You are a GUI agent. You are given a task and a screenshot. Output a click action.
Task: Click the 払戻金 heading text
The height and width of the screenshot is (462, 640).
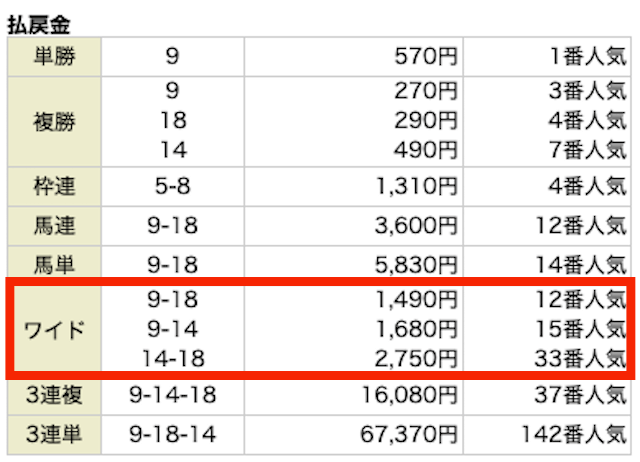coord(39,24)
